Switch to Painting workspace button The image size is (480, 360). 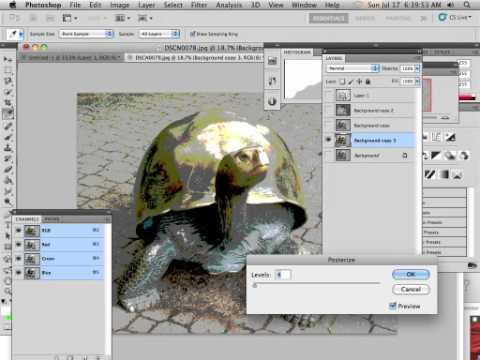398,18
